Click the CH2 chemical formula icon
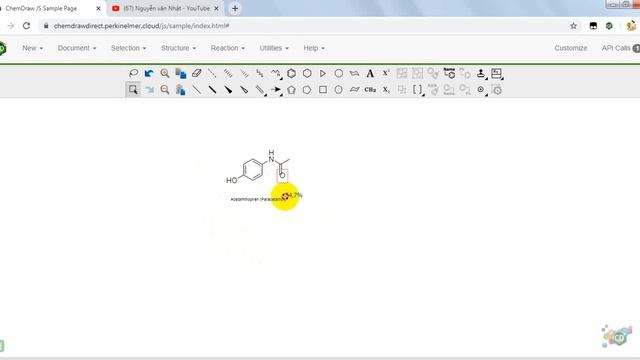This screenshot has width=640, height=360. (370, 90)
